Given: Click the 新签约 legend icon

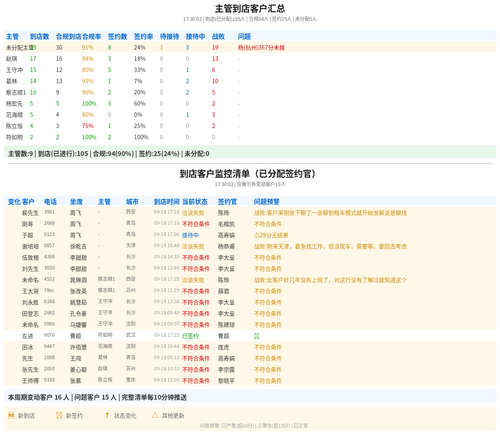Looking at the screenshot, I should [x=59, y=415].
